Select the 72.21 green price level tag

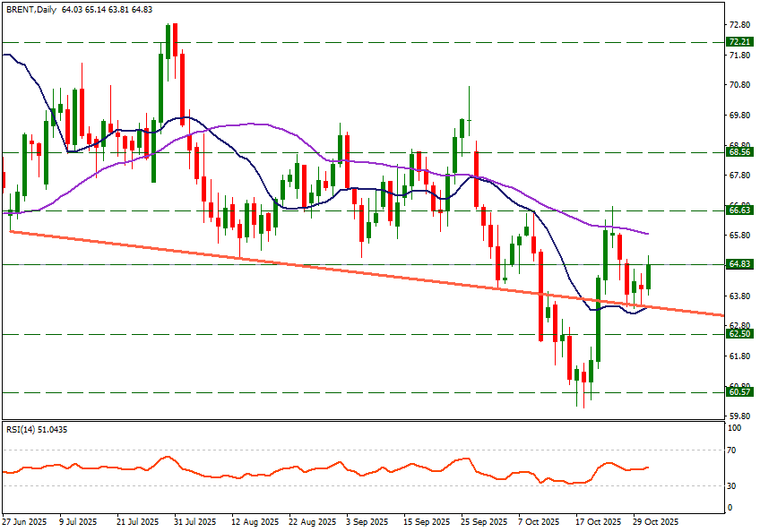pos(739,42)
